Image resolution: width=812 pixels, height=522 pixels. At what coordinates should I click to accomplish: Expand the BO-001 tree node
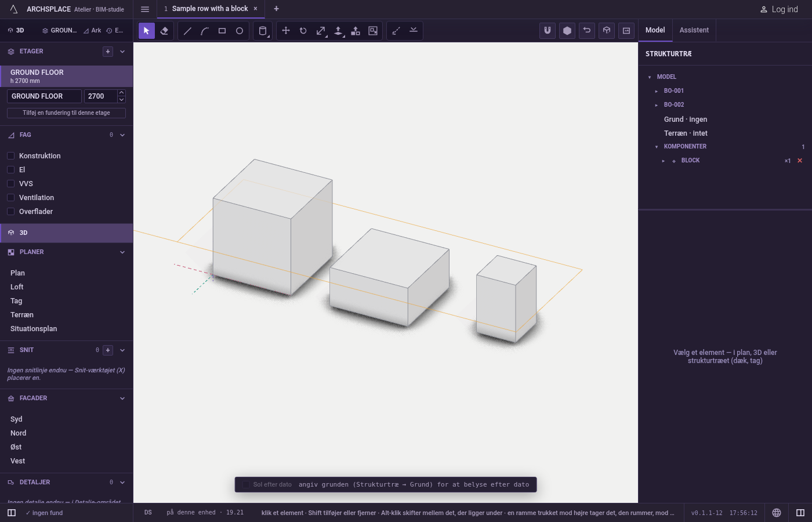click(x=656, y=91)
